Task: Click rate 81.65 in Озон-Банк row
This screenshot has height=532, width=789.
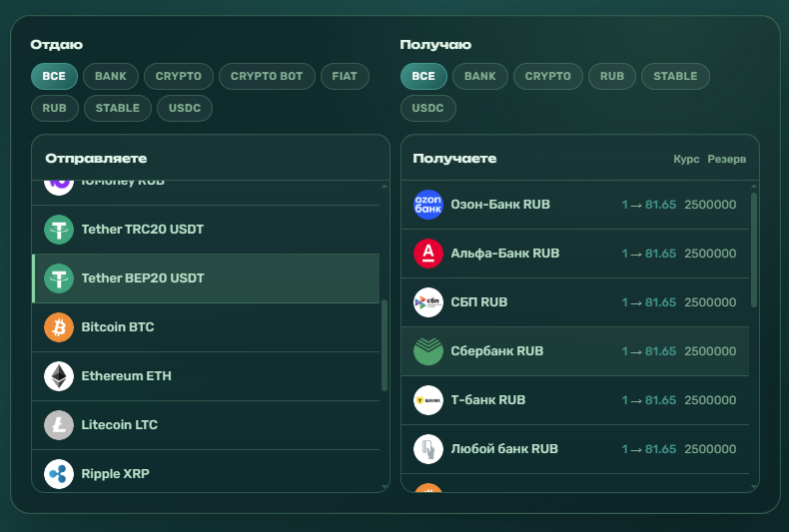Action: click(x=661, y=205)
